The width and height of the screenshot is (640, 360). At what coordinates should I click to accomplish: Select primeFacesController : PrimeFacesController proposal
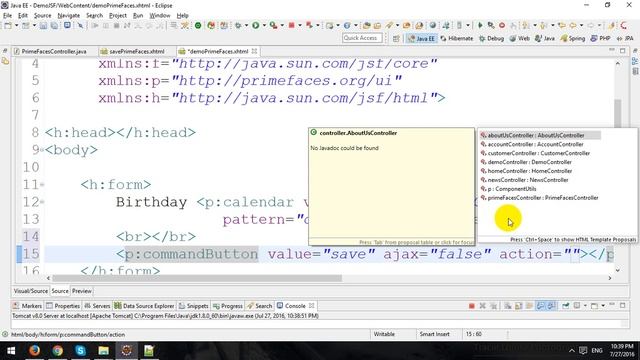539,198
